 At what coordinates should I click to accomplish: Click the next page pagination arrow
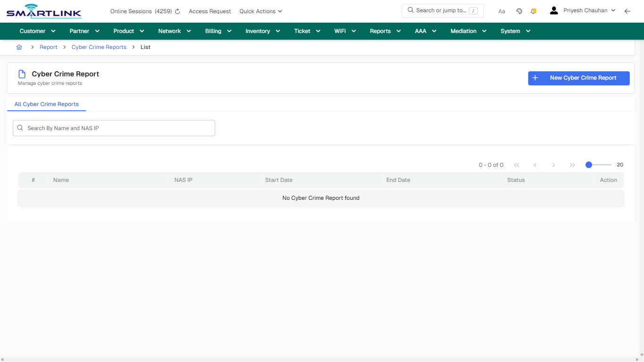click(553, 165)
